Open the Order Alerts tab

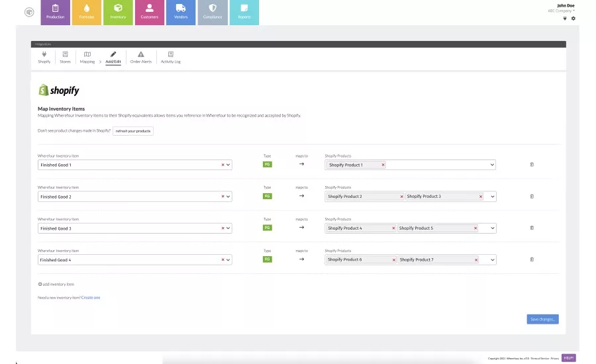(x=141, y=58)
